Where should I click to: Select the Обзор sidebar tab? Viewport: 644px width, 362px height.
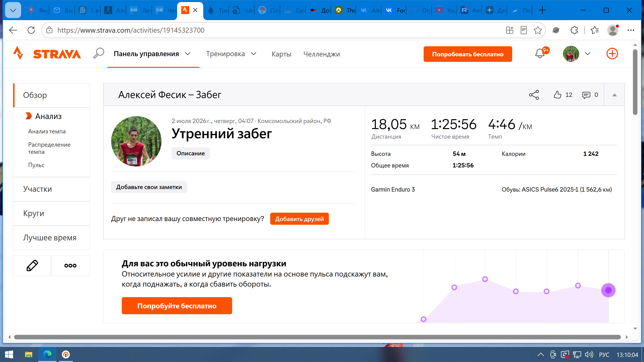[51, 95]
